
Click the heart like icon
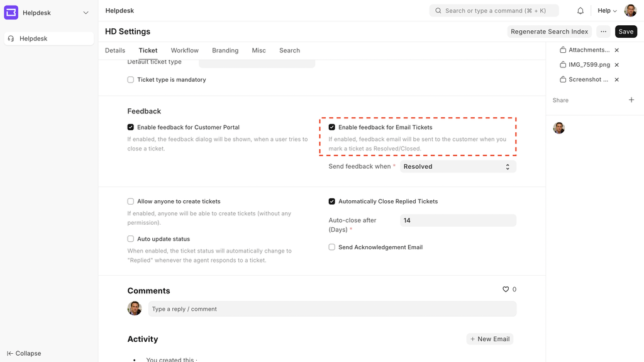[x=505, y=290]
